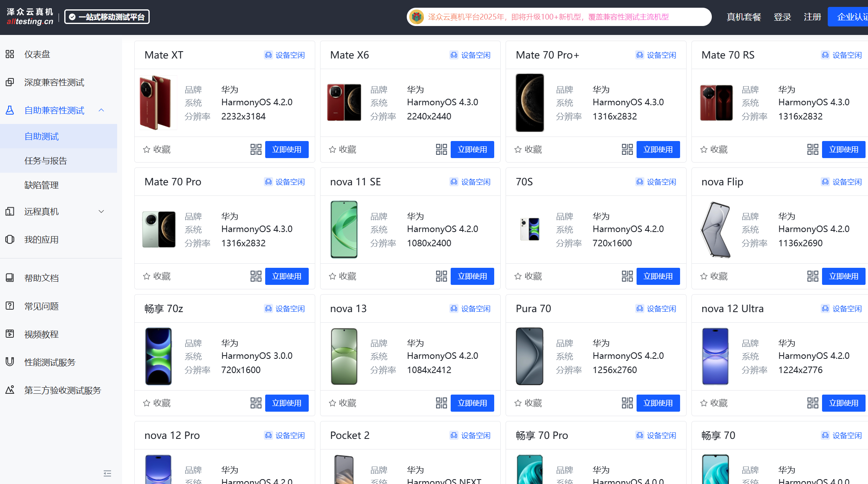Collapse the sidebar using the bottom menu icon
This screenshot has height=484, width=868.
coord(107,473)
